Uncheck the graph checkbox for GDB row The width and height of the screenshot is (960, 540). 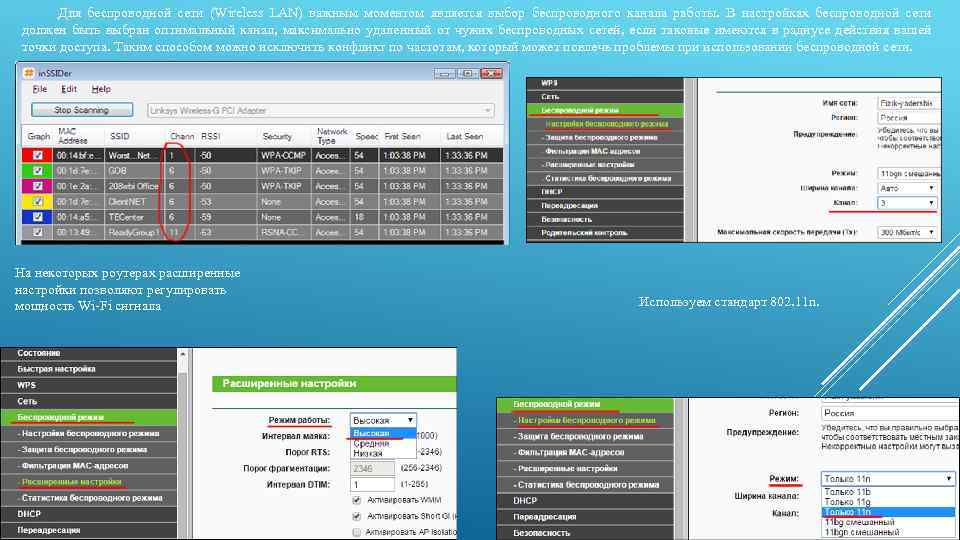coord(37,171)
